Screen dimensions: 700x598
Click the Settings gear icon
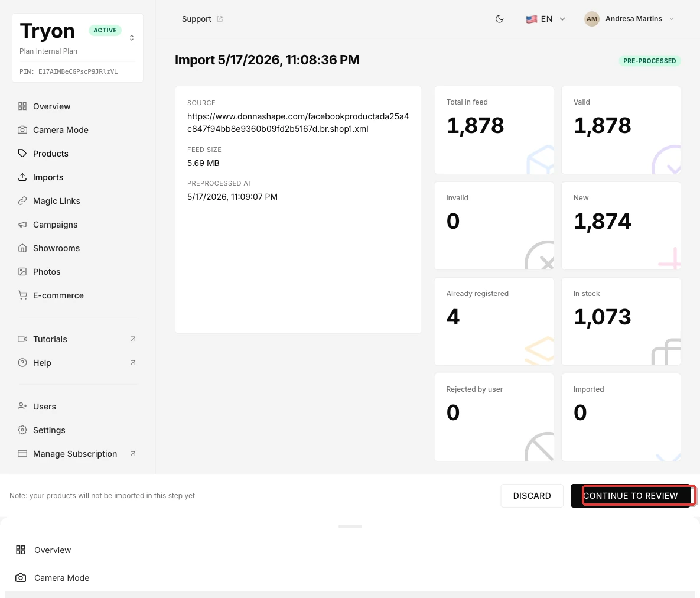click(x=22, y=430)
